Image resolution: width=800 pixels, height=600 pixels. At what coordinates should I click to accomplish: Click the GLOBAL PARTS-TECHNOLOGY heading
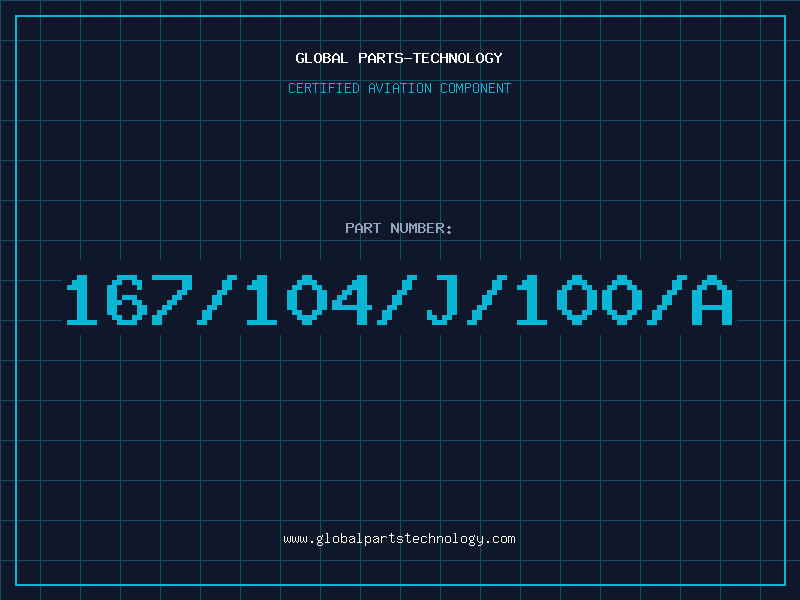pos(399,58)
